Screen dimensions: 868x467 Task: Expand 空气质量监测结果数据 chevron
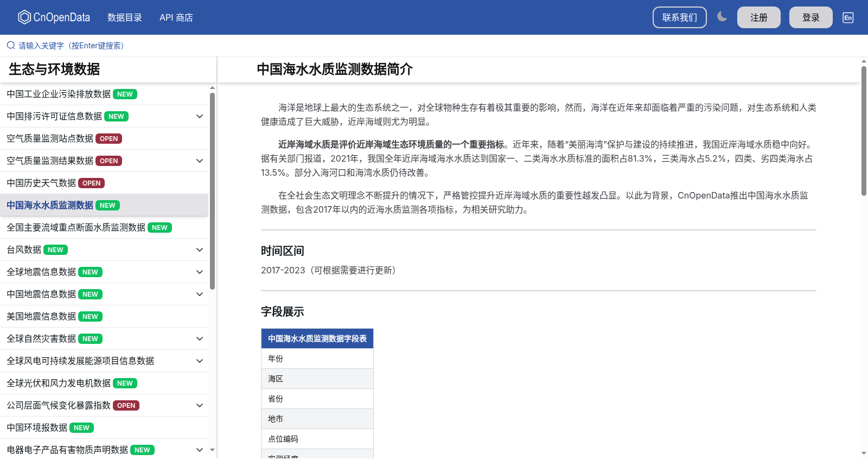[200, 161]
